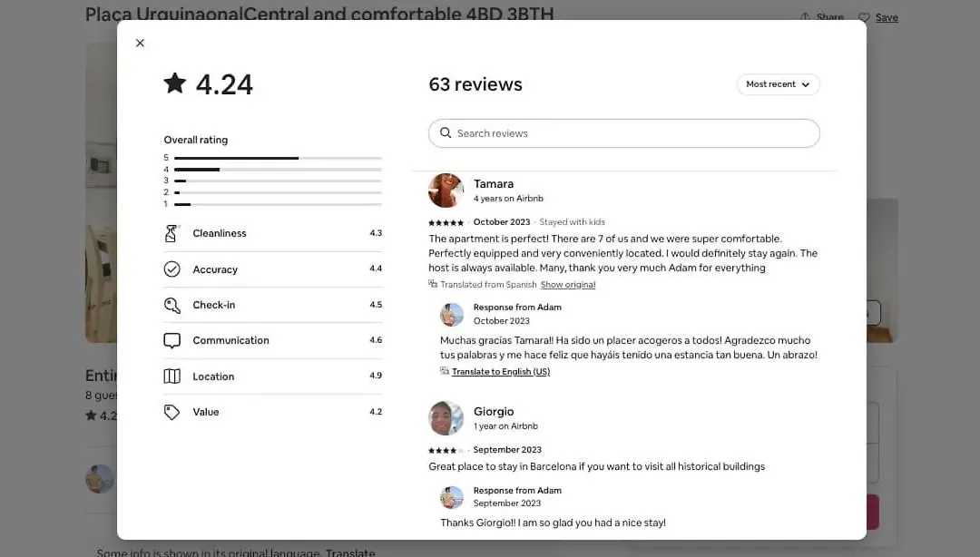Click the Accuracy checkmark circle icon
The height and width of the screenshot is (557, 980).
(171, 269)
